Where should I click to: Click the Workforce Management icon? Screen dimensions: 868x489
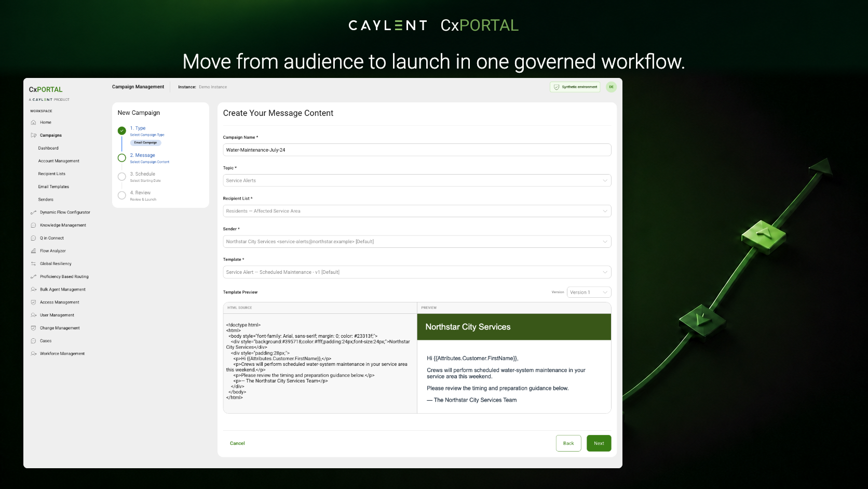33,353
